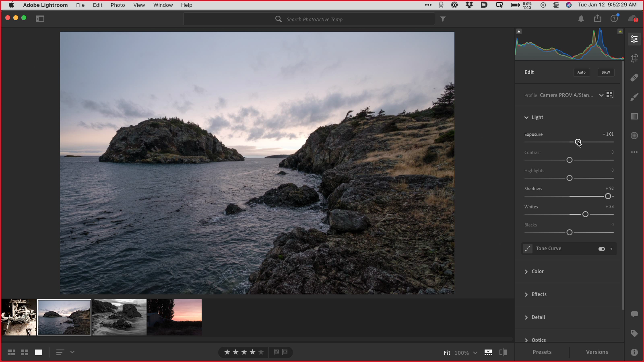Click the Whites slider handle
644x362 pixels.
(x=585, y=214)
